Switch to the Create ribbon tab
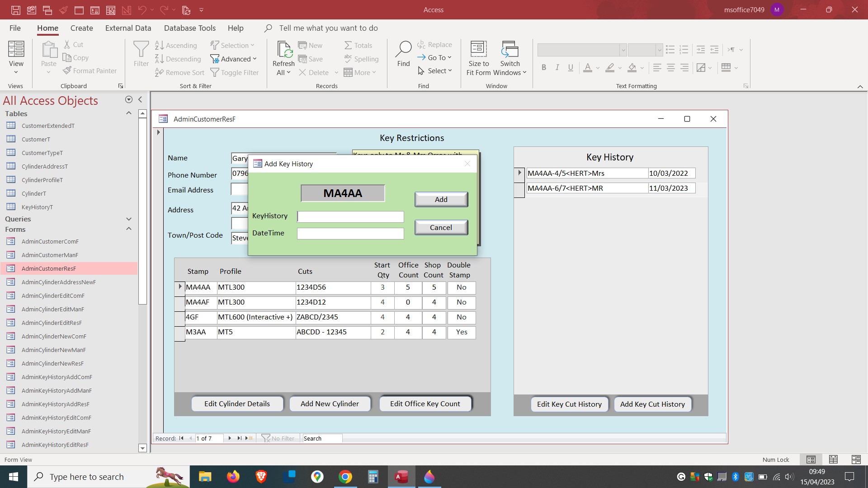Viewport: 868px width, 488px height. click(x=82, y=28)
